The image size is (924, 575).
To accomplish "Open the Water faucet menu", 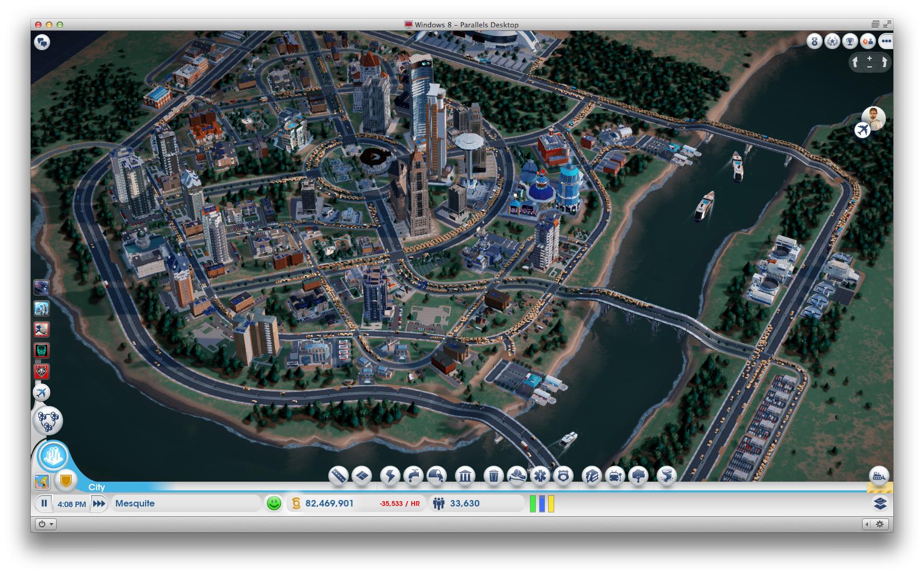I will click(x=413, y=476).
